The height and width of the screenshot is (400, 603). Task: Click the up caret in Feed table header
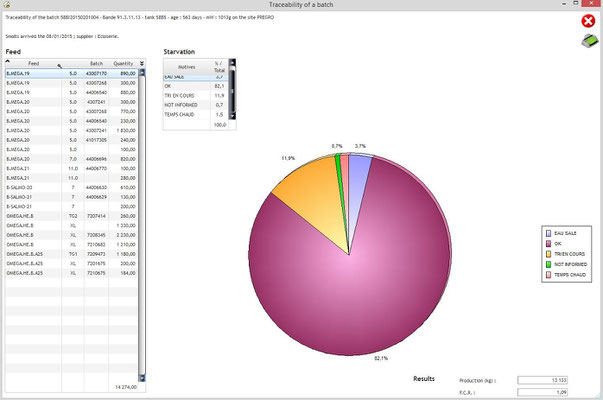coord(8,62)
